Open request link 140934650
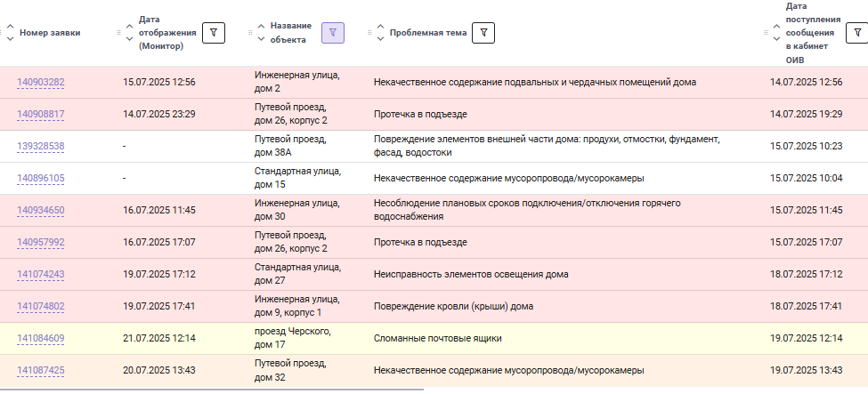Screen dimensions: 868x394 (x=40, y=211)
